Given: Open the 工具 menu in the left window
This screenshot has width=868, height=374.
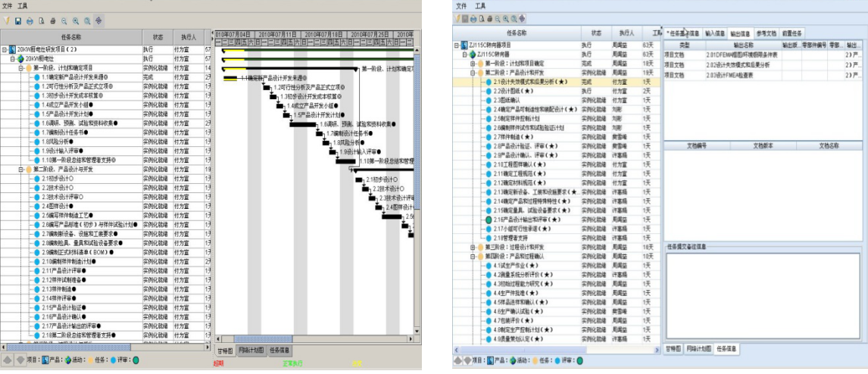Looking at the screenshot, I should (x=22, y=5).
